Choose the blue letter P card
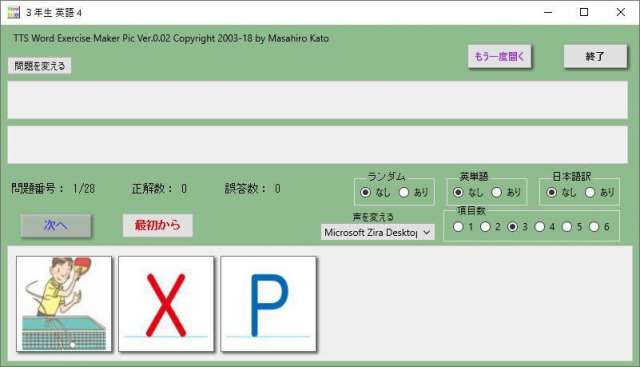The height and width of the screenshot is (367, 640). pyautogui.click(x=269, y=304)
